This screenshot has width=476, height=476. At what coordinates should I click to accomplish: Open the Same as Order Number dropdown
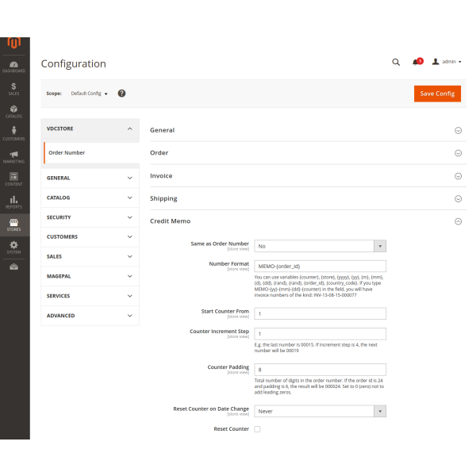pyautogui.click(x=320, y=246)
